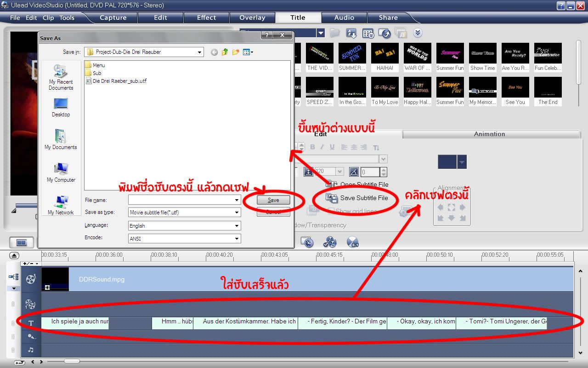The height and width of the screenshot is (368, 588).
Task: Select the Title track icon on timeline
Action: (31, 323)
